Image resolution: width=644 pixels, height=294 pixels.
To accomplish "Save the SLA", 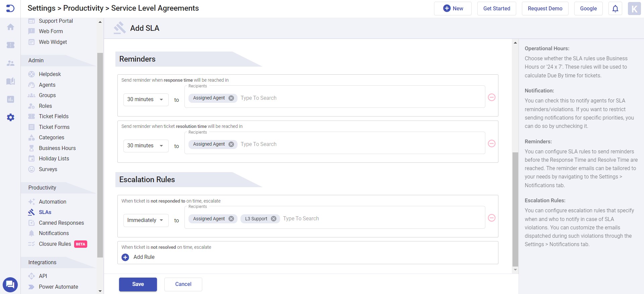I will point(138,284).
